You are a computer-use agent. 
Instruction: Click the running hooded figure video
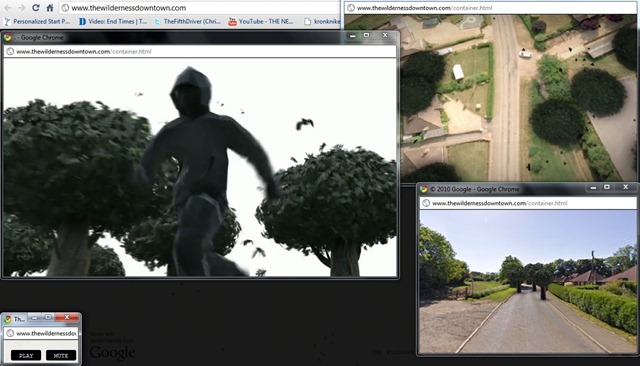coord(200,167)
